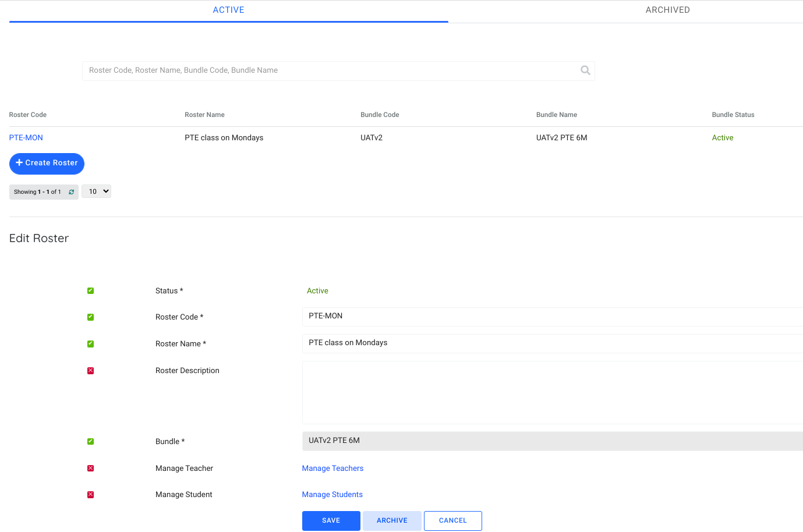The height and width of the screenshot is (532, 803).
Task: Click the green check icon beside Status
Action: [x=90, y=291]
